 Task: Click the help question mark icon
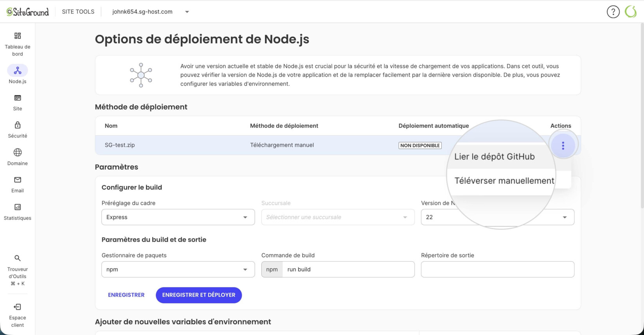coord(613,12)
